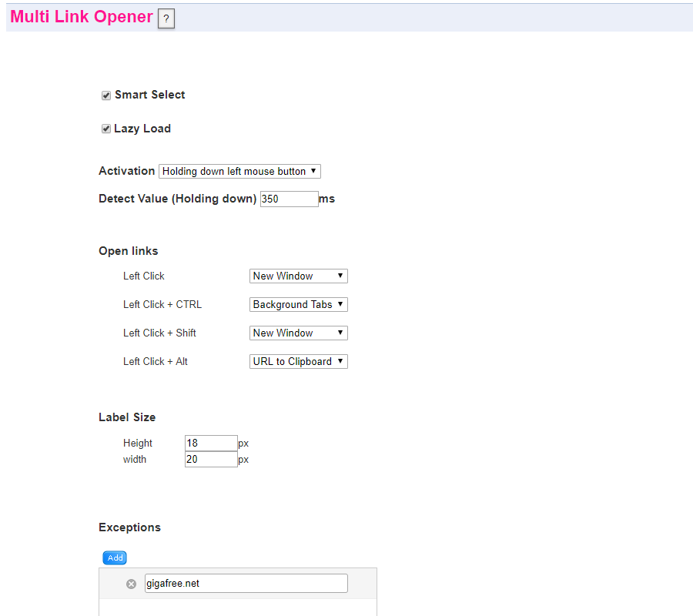Change the Left Click + Alt dropdown

[298, 361]
